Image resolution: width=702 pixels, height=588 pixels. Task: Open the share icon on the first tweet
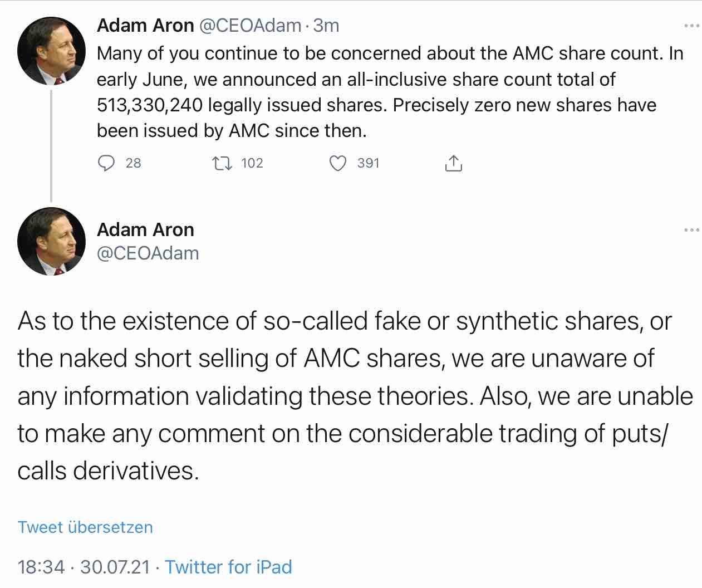pyautogui.click(x=453, y=163)
